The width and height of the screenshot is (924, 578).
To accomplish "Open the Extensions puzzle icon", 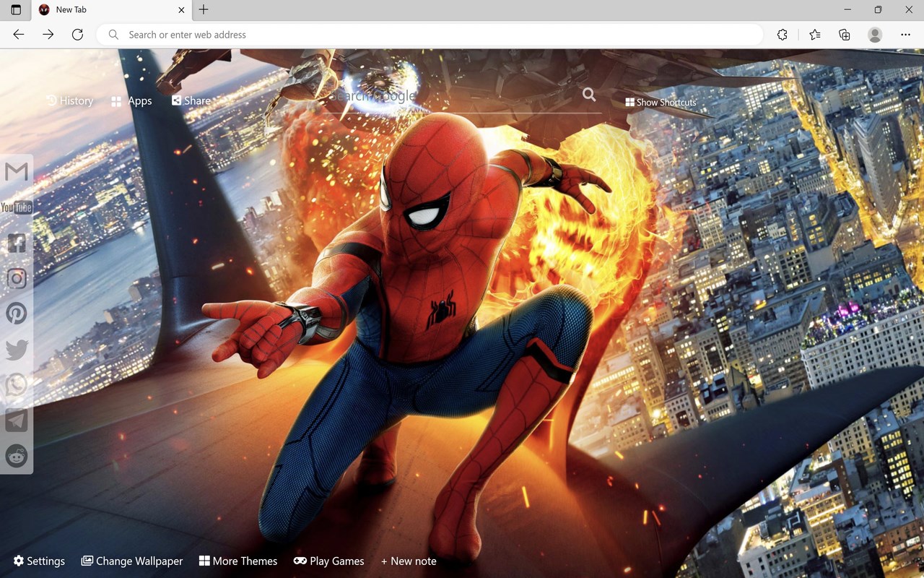I will click(783, 35).
